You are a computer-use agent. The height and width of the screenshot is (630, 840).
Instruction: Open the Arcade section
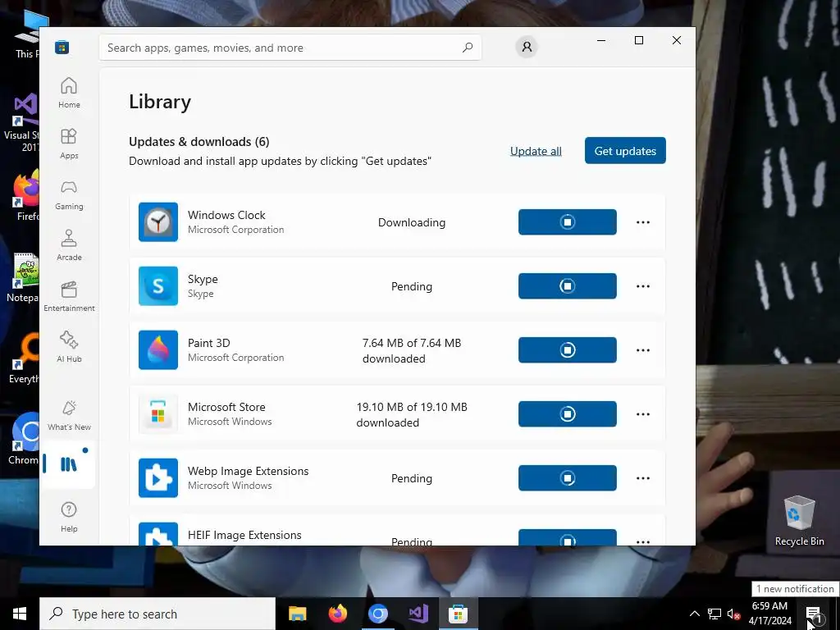[69, 245]
